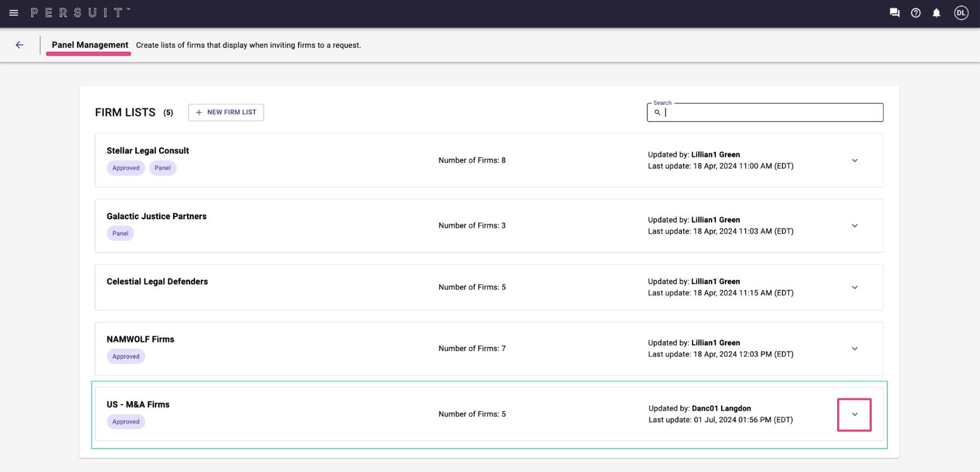980x472 pixels.
Task: Expand the Galactic Justice Partners row
Action: point(854,226)
